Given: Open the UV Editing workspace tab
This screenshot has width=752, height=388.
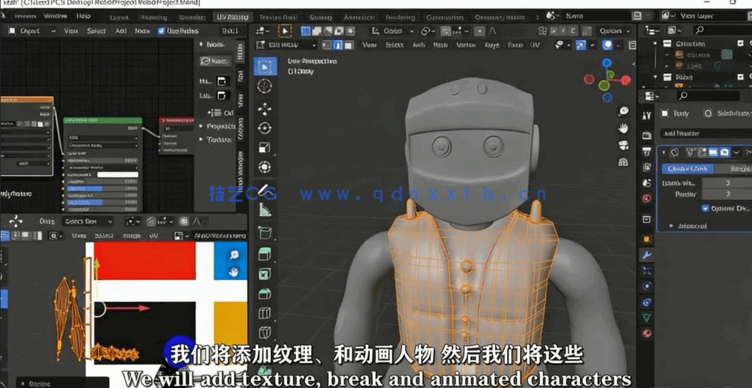Looking at the screenshot, I should tap(232, 17).
